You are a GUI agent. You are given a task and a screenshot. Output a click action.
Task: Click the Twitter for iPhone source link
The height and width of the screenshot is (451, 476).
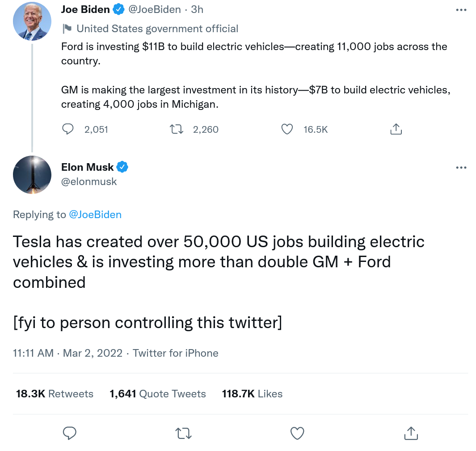[x=176, y=353]
